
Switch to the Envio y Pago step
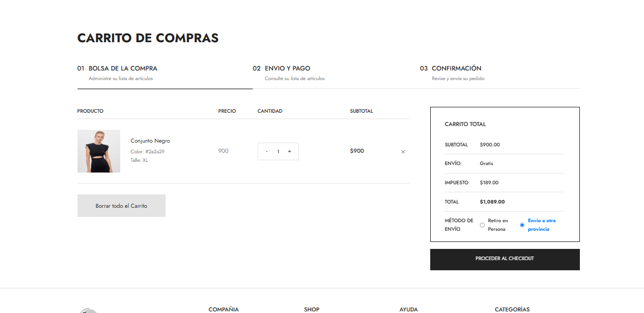287,68
